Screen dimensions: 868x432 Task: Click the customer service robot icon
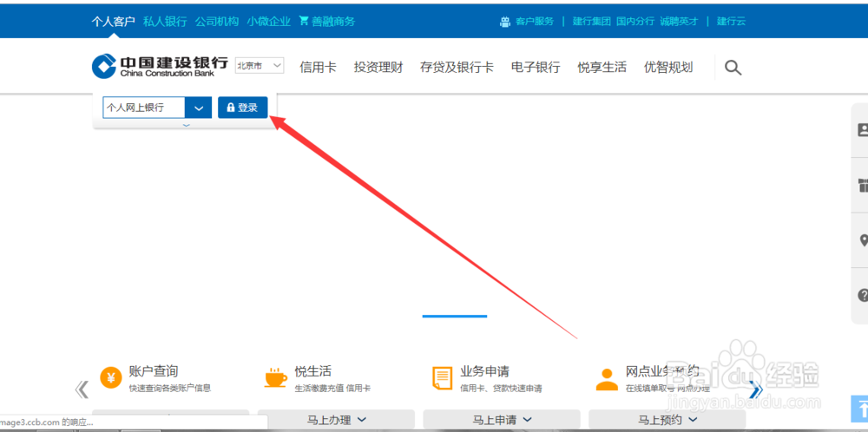tap(505, 22)
